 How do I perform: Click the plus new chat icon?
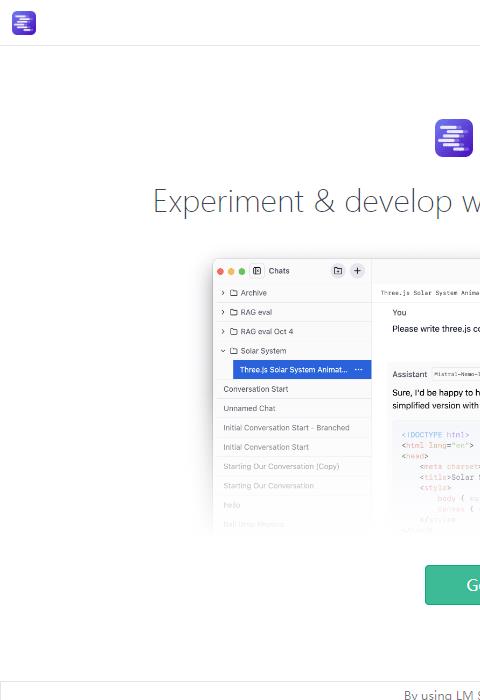tap(357, 271)
